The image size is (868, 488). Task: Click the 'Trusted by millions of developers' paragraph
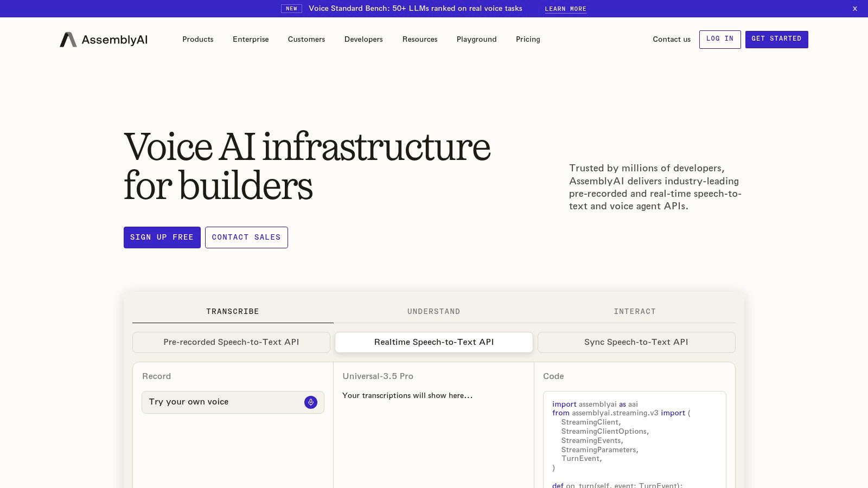pos(655,187)
